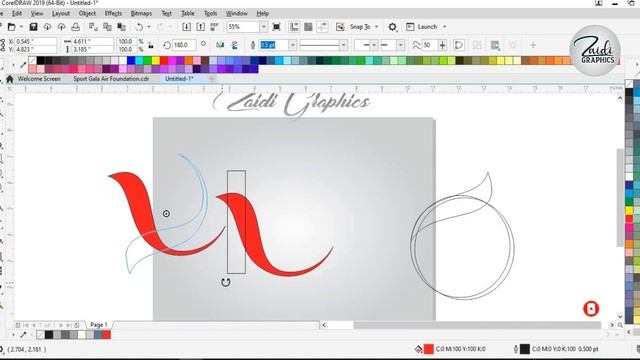Click the cloud upload icon
Screen dimensions: 640x360
[x=61, y=27]
